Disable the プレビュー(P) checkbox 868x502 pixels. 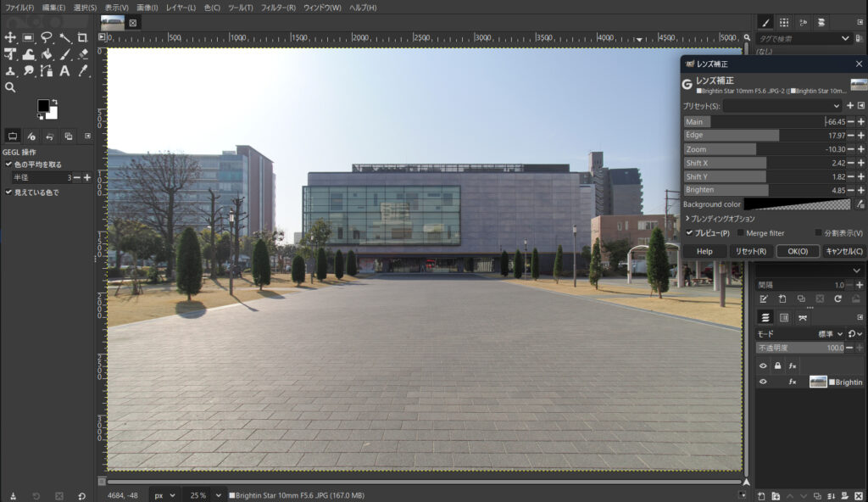coord(689,233)
